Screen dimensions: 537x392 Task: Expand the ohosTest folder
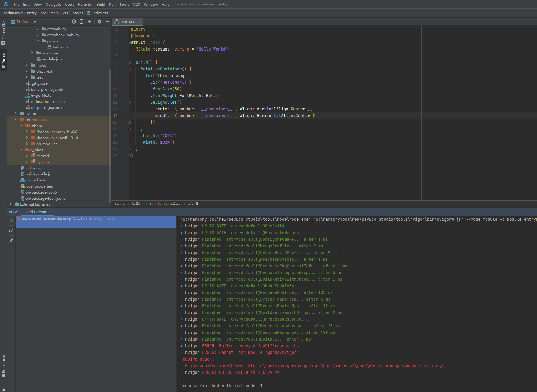[27, 71]
